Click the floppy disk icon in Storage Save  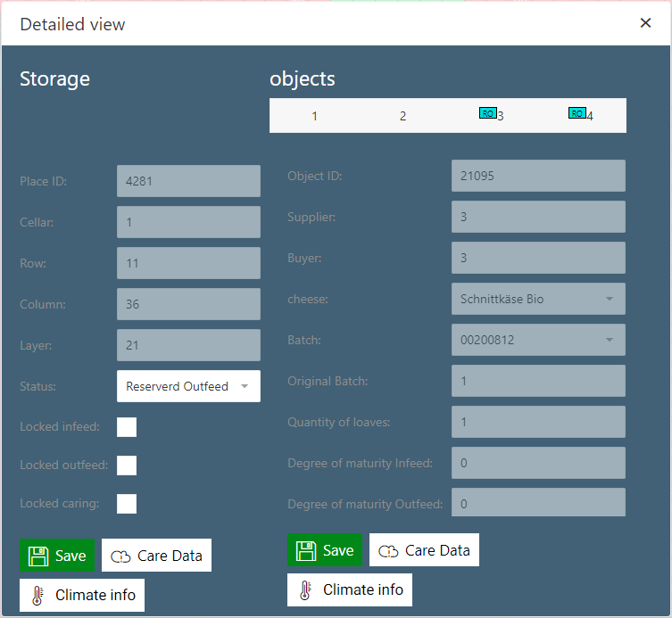38,556
